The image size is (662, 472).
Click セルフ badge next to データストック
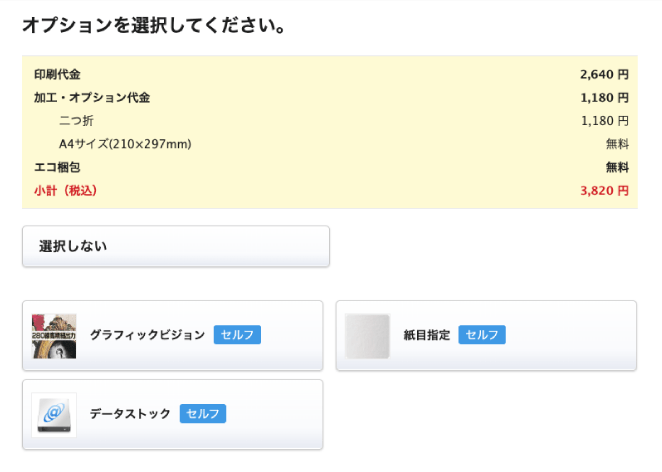(x=203, y=414)
